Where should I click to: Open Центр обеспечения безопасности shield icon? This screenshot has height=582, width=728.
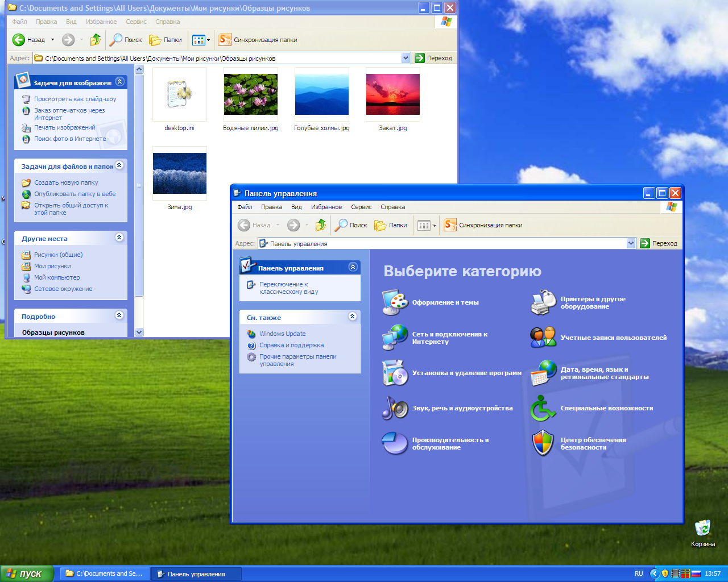click(x=543, y=443)
